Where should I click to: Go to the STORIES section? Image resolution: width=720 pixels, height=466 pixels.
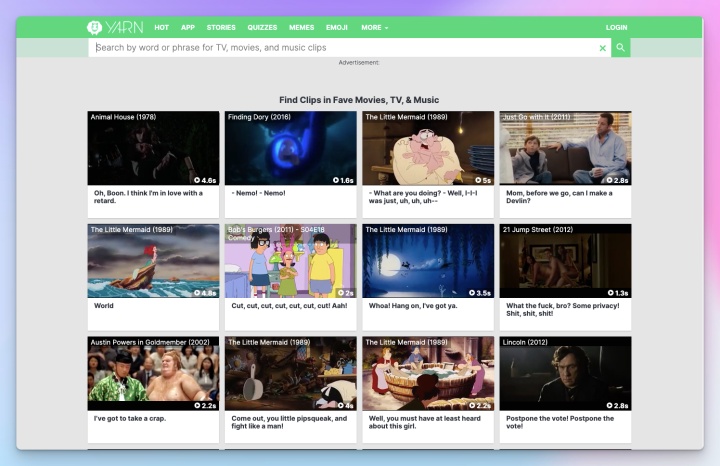click(221, 28)
